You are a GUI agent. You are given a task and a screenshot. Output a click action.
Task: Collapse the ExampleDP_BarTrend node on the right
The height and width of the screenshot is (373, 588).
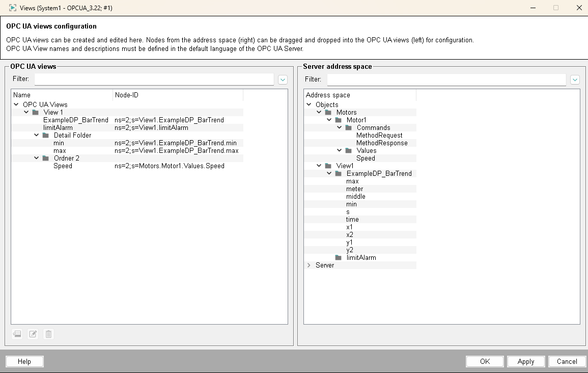point(328,173)
